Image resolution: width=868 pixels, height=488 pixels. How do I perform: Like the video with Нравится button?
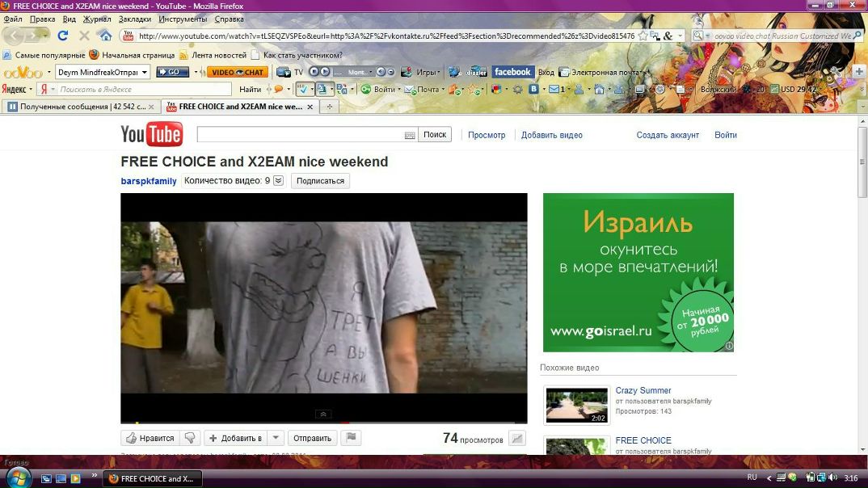tap(150, 438)
